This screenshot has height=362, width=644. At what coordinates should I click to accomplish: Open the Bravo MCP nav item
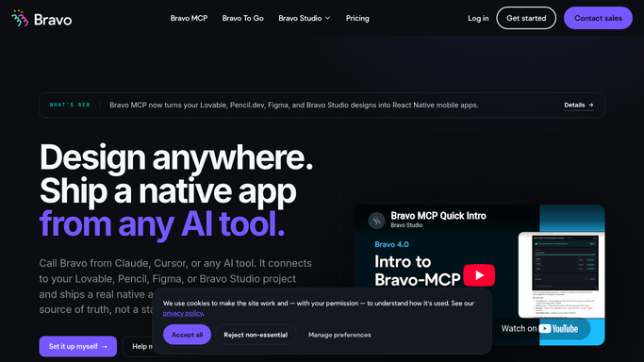pyautogui.click(x=189, y=18)
